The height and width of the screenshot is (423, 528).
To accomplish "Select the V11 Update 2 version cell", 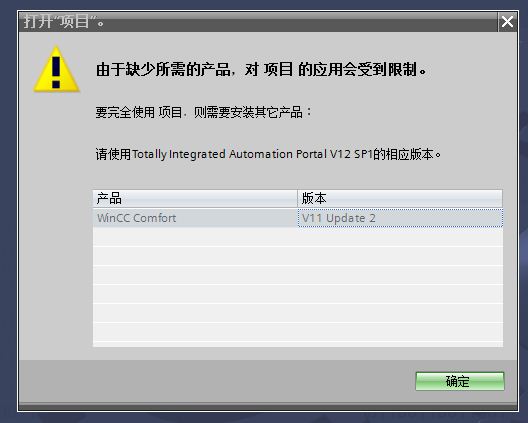I will (400, 218).
